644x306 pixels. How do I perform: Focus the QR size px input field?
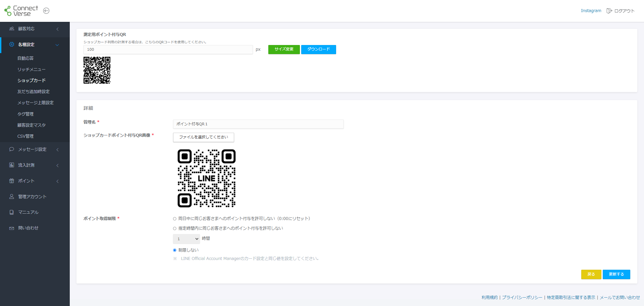click(x=168, y=49)
